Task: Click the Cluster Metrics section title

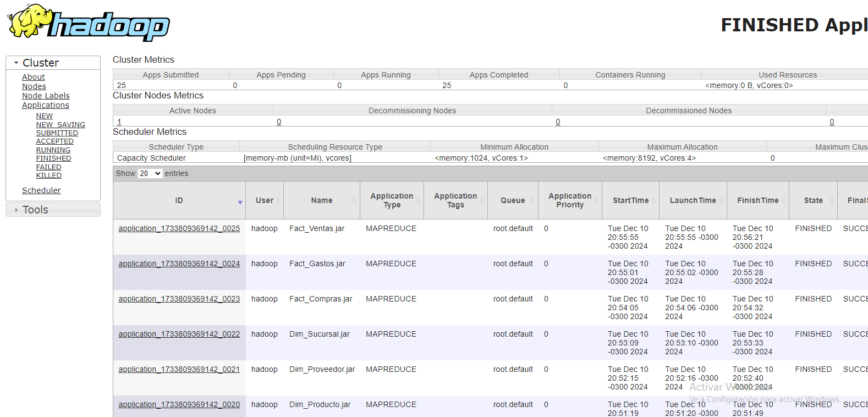Action: pos(144,59)
